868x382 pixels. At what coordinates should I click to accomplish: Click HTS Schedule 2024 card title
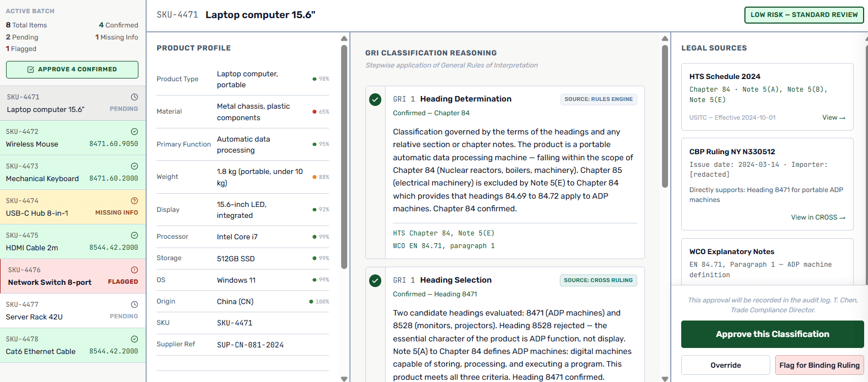pos(725,76)
